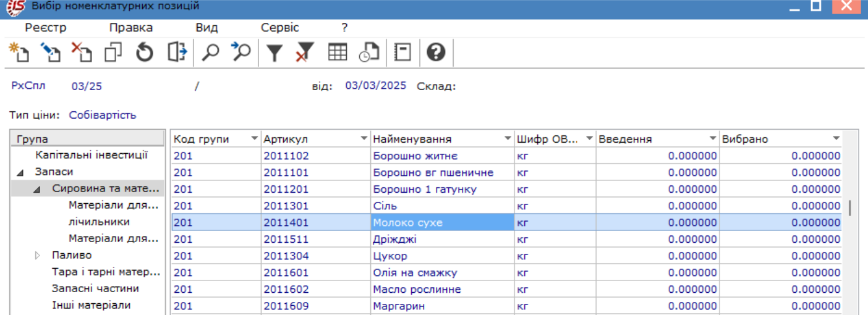Click article code 2011609
The image size is (868, 315).
tap(286, 306)
